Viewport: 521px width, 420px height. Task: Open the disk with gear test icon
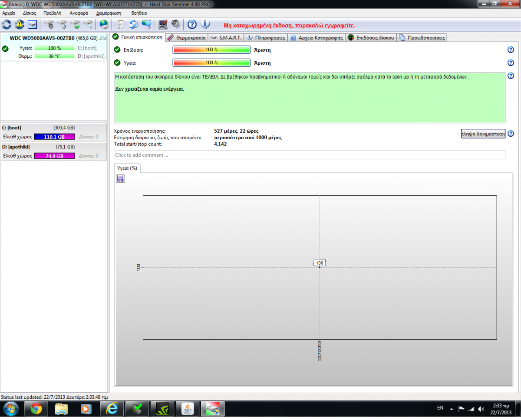tap(49, 24)
